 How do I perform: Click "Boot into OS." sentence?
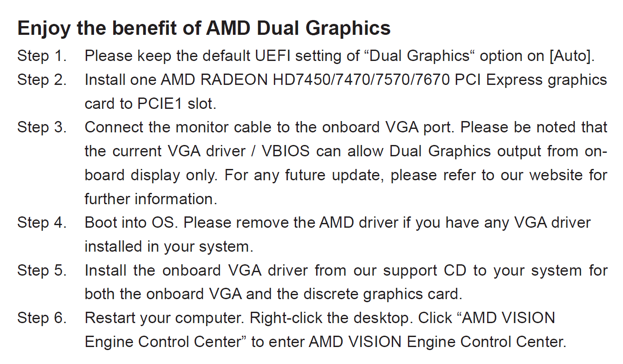(132, 222)
